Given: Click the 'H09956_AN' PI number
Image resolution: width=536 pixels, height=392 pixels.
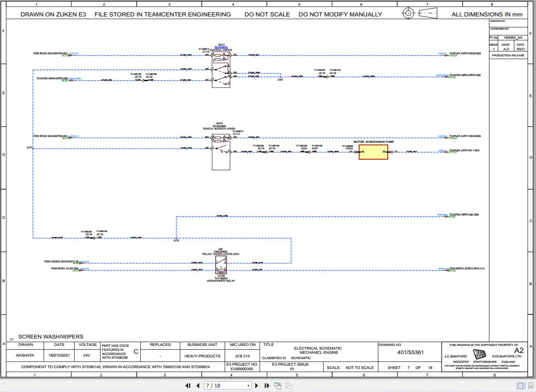Looking at the screenshot, I should point(513,37).
